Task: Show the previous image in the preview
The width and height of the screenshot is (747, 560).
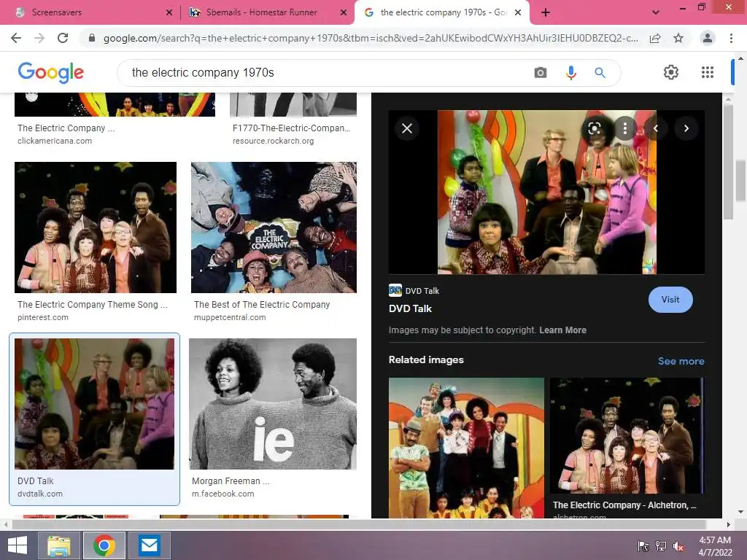Action: [656, 128]
